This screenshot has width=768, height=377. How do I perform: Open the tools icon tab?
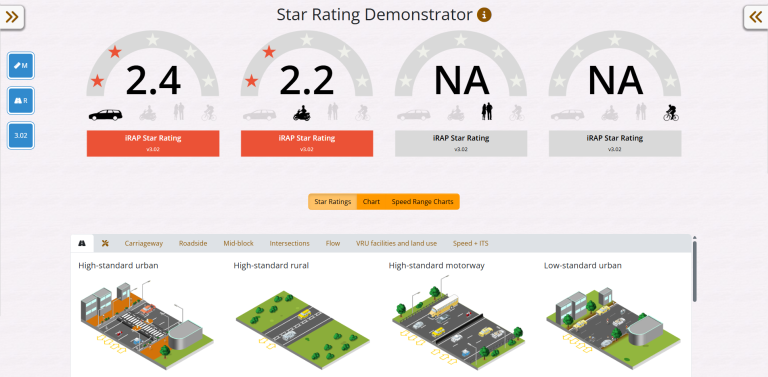[x=105, y=243]
